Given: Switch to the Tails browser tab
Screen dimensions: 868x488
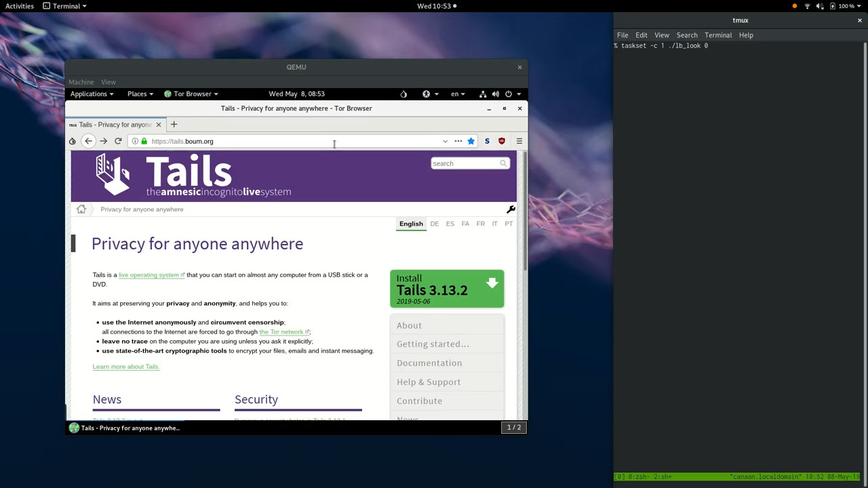Looking at the screenshot, I should [115, 125].
